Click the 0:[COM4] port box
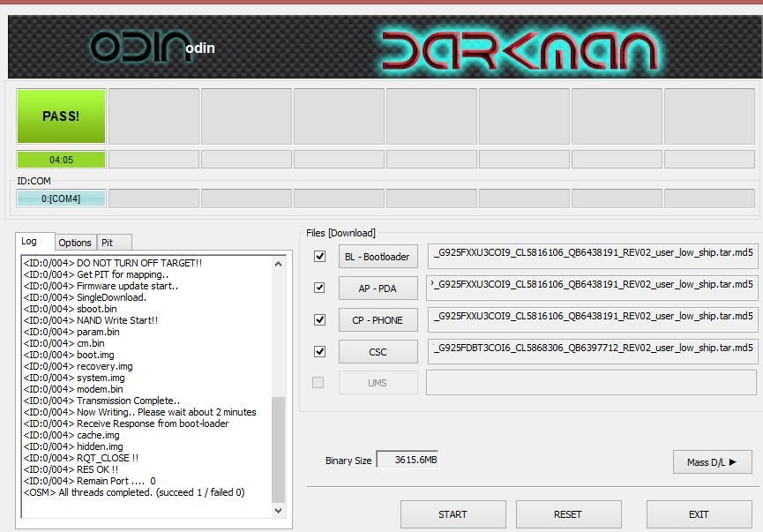763x532 pixels. 62,199
